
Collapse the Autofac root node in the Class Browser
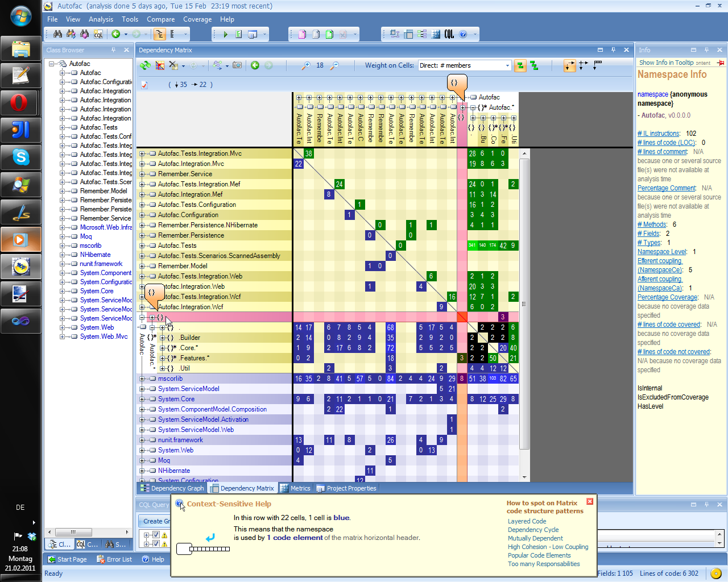coord(52,64)
